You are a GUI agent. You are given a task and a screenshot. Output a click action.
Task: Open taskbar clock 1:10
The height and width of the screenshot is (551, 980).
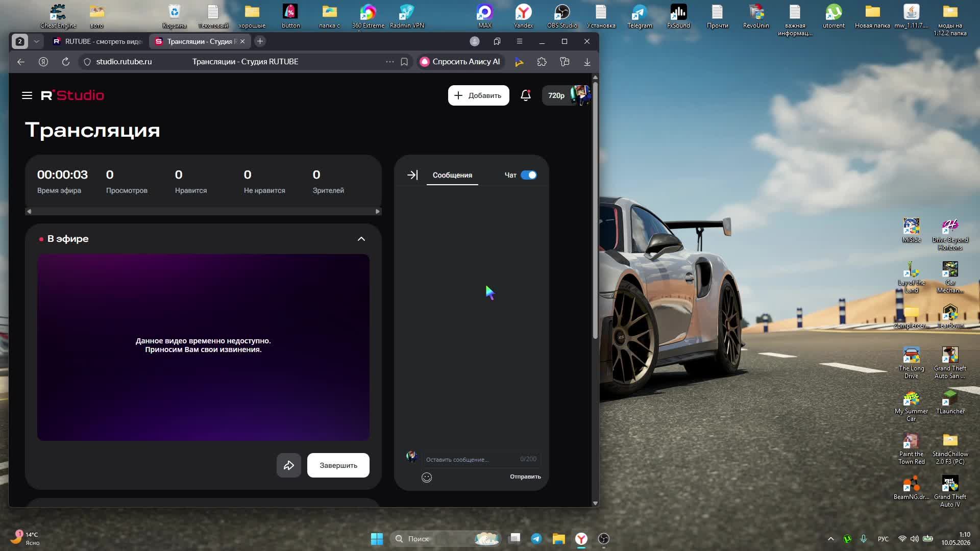pos(956,539)
